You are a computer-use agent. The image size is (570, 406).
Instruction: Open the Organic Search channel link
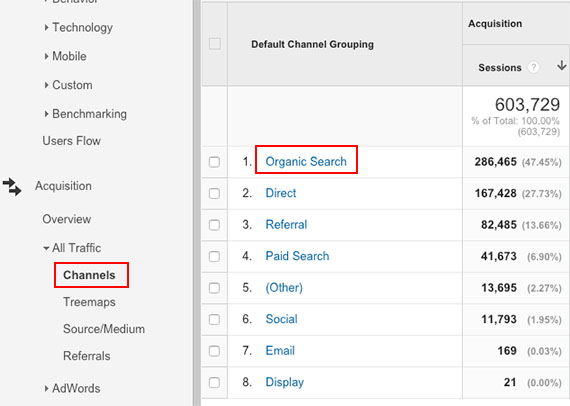pos(306,161)
